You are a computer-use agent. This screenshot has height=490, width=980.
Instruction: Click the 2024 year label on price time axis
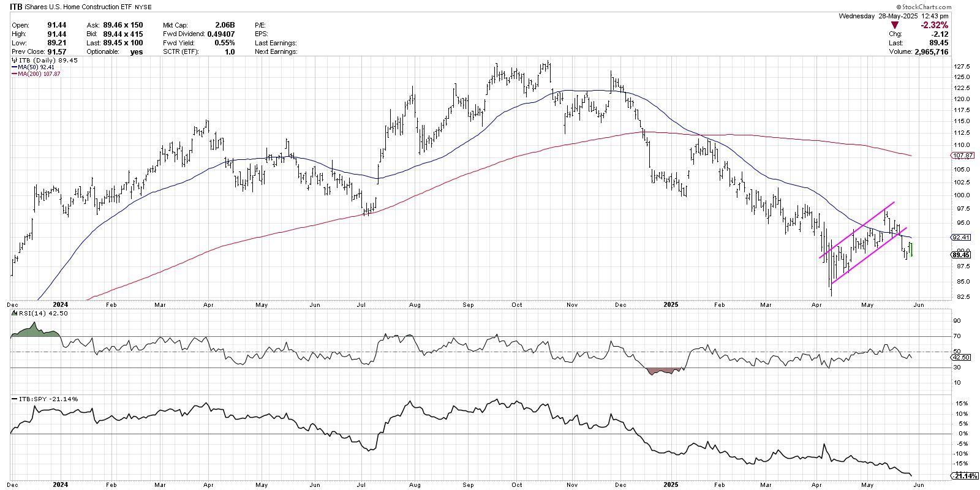(60, 304)
